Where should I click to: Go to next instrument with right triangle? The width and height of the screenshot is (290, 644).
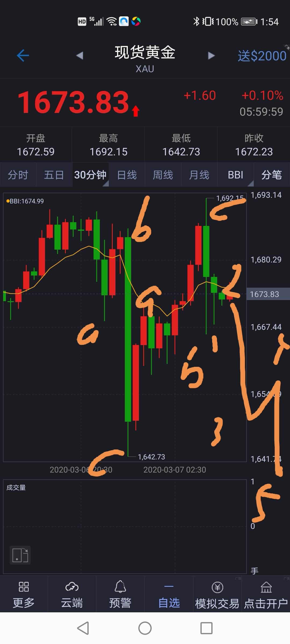click(x=211, y=56)
